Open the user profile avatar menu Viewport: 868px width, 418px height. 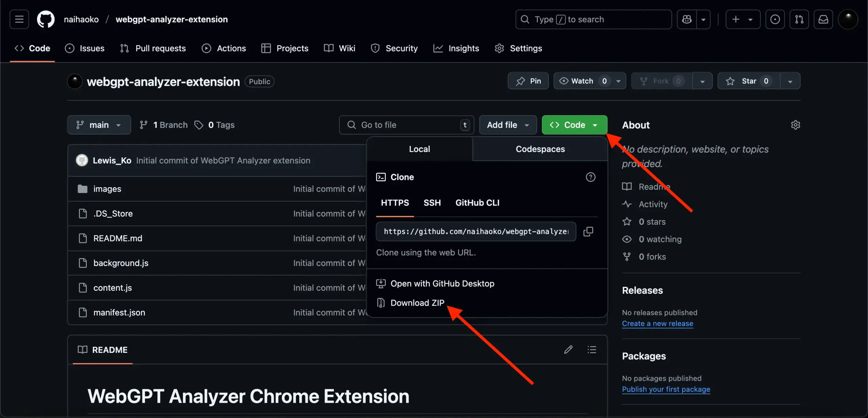[848, 19]
